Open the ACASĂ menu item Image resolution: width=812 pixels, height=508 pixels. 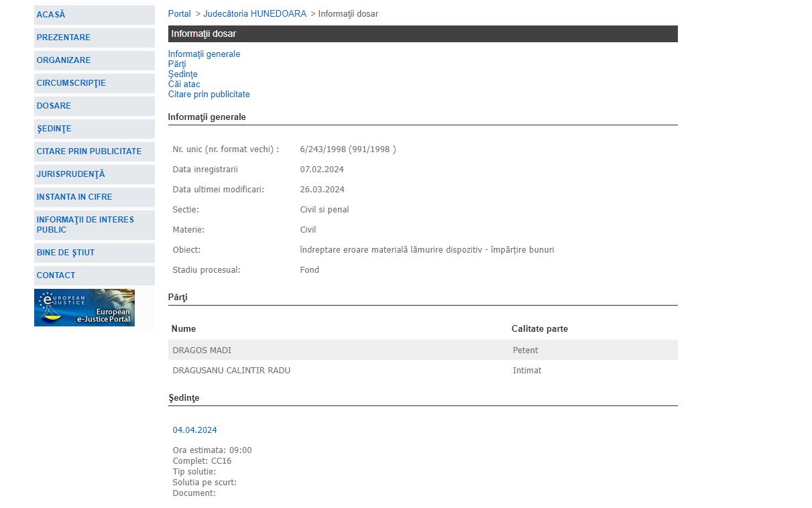51,15
